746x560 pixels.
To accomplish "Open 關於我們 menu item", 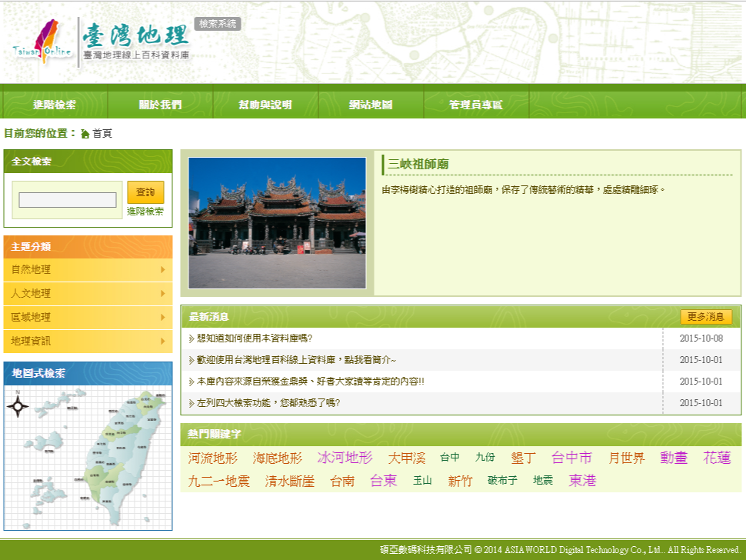I will 160,105.
